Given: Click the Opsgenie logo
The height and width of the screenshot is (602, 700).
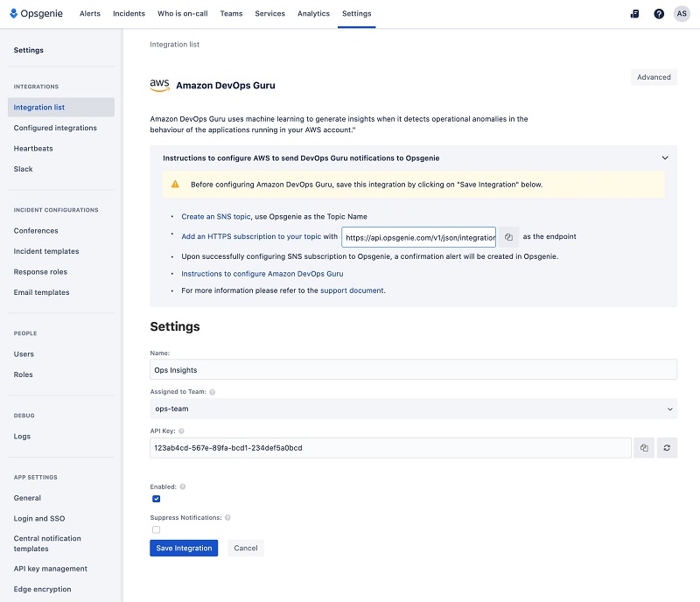Looking at the screenshot, I should (x=36, y=13).
